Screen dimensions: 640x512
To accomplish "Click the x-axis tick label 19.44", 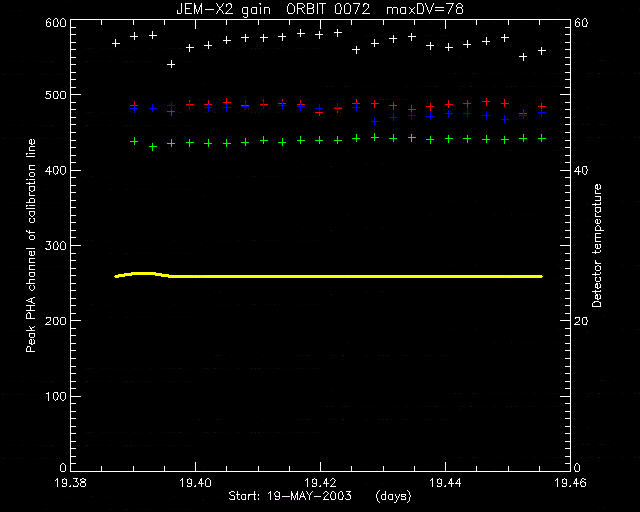I will coord(445,483).
